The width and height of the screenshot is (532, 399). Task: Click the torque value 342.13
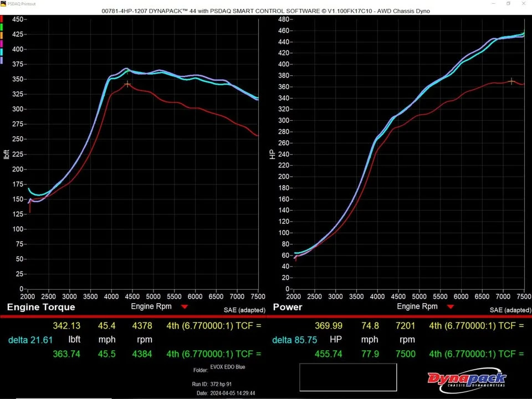pos(66,326)
